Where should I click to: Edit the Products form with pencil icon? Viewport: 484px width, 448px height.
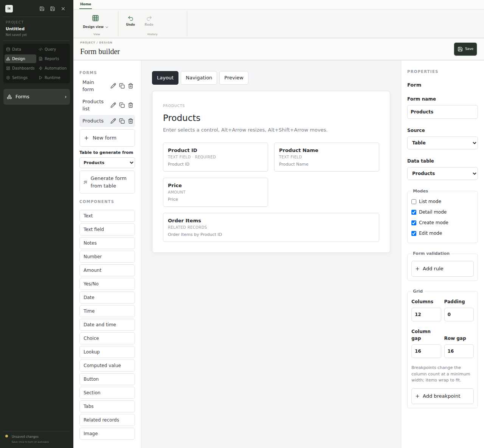tap(113, 121)
